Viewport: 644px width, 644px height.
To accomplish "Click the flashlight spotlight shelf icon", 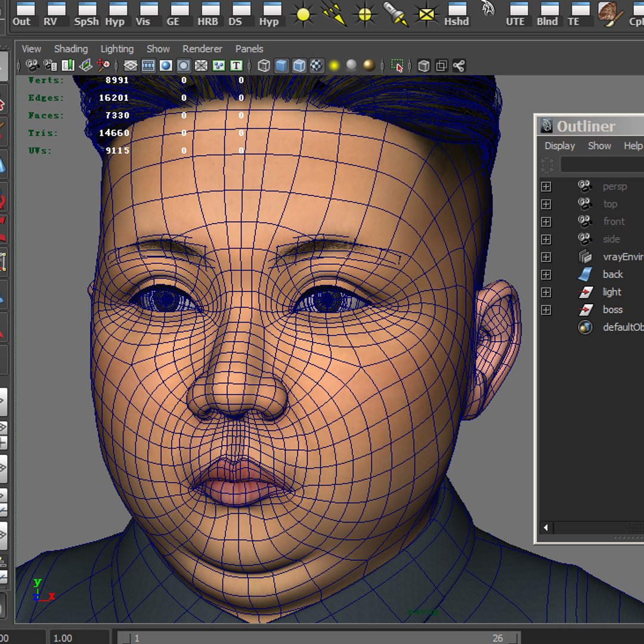I will click(x=394, y=14).
